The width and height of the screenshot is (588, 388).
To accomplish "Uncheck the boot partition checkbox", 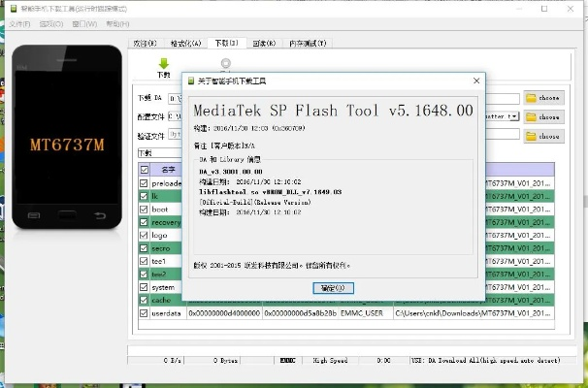I will click(145, 209).
